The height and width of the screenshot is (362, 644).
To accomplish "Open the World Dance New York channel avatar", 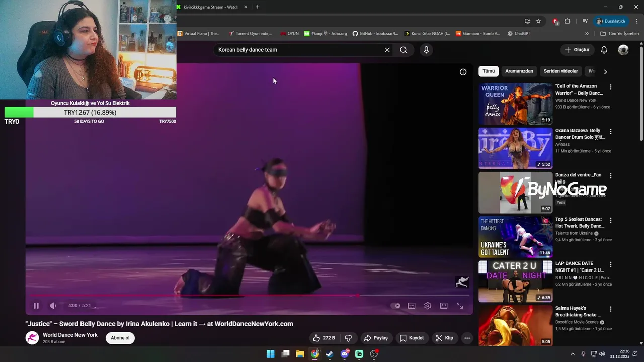I will click(32, 338).
